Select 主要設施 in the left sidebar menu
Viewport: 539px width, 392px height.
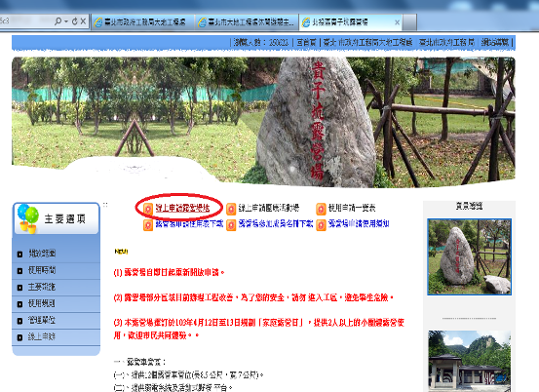[56, 287]
